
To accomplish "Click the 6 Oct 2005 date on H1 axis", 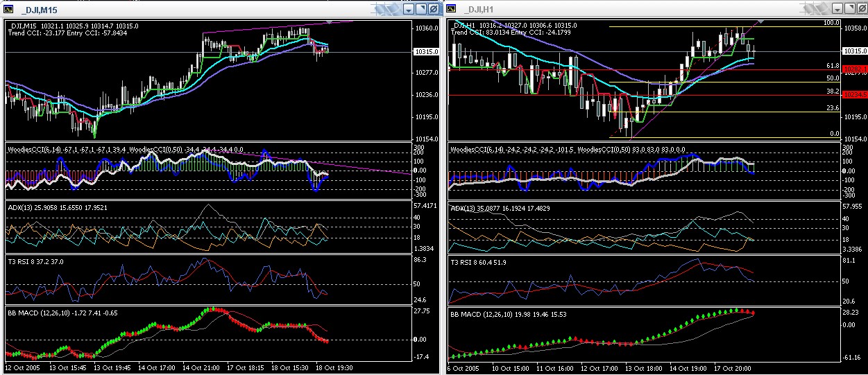I will point(463,367).
